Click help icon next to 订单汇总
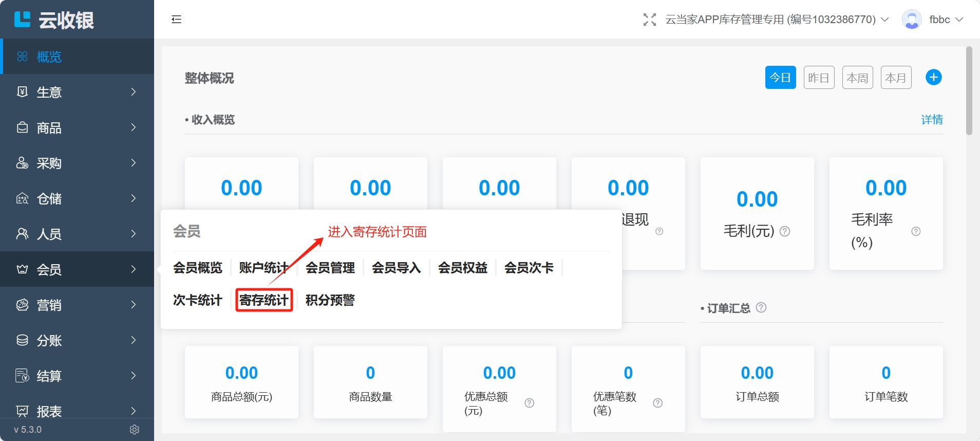This screenshot has width=980, height=441. coord(761,307)
